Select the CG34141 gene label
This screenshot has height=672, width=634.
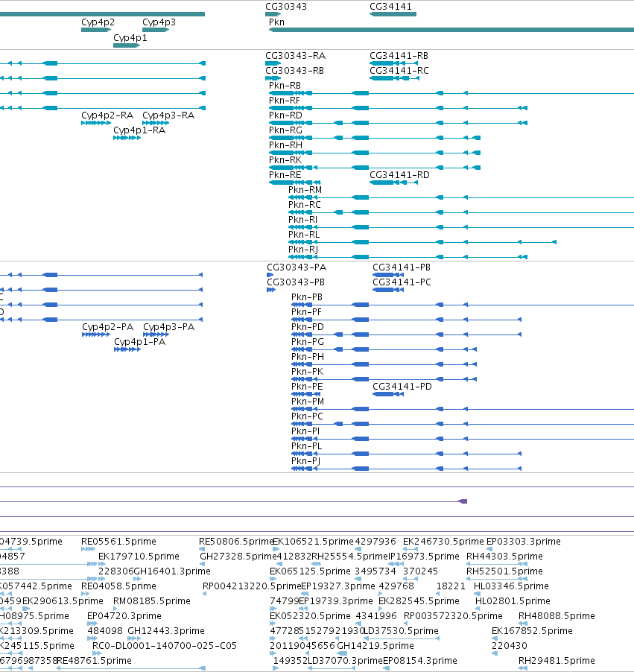(x=390, y=7)
